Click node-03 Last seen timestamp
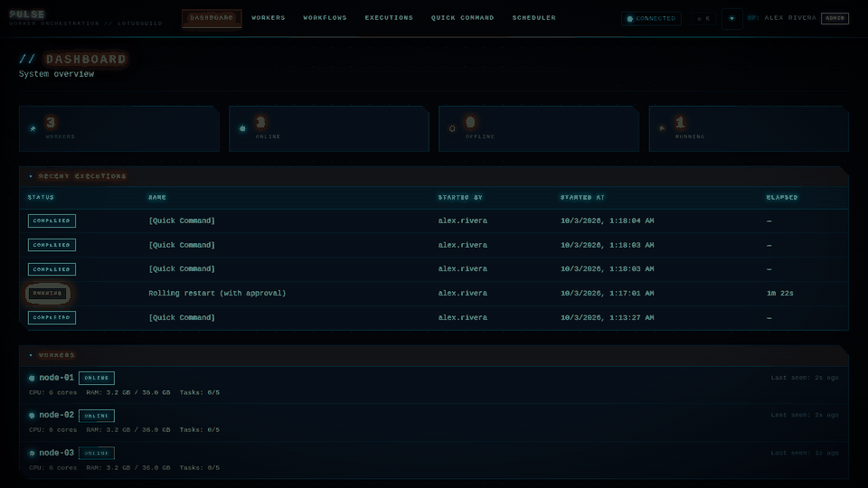 click(x=805, y=453)
